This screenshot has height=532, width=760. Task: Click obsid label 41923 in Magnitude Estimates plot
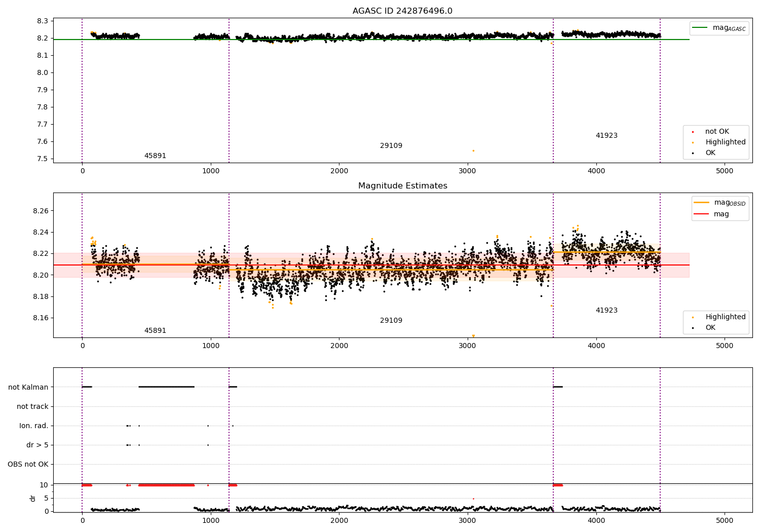(606, 311)
